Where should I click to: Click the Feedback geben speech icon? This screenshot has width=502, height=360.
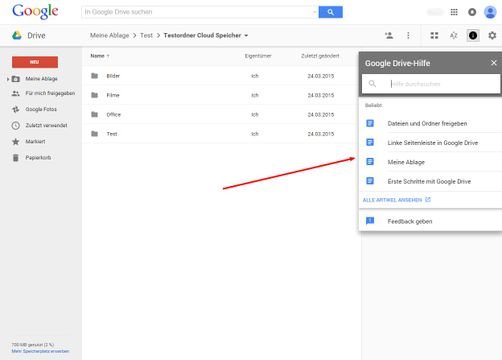(370, 221)
